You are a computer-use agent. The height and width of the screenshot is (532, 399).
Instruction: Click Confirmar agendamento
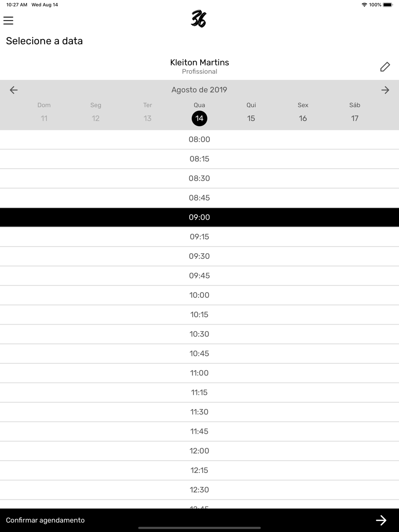coord(45,520)
